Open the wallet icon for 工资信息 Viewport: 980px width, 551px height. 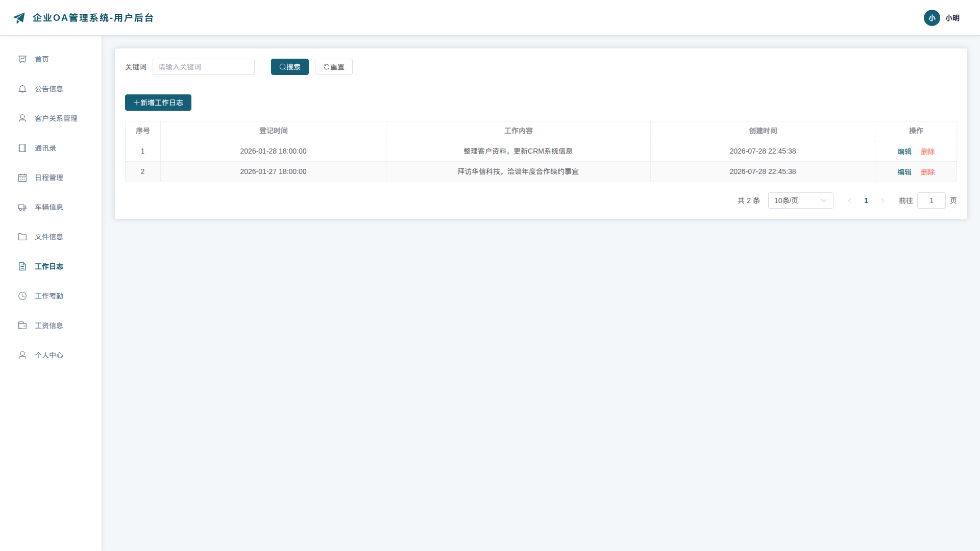click(22, 325)
